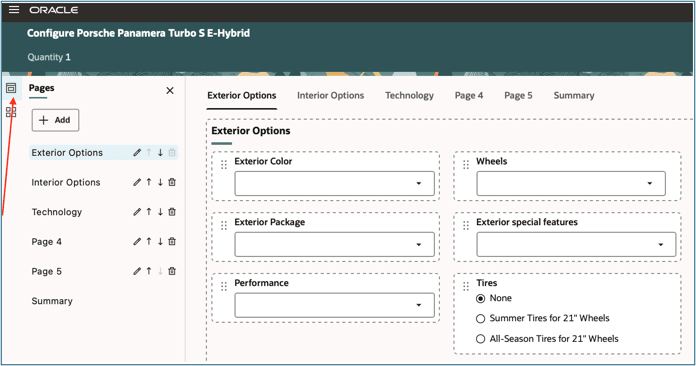This screenshot has width=696, height=366.
Task: Select Summer Tires for 21" Wheels
Action: click(480, 319)
